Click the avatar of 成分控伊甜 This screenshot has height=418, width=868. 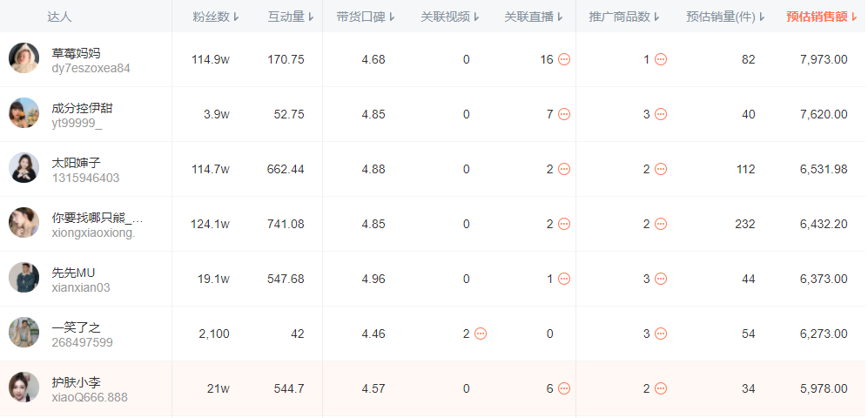point(24,113)
